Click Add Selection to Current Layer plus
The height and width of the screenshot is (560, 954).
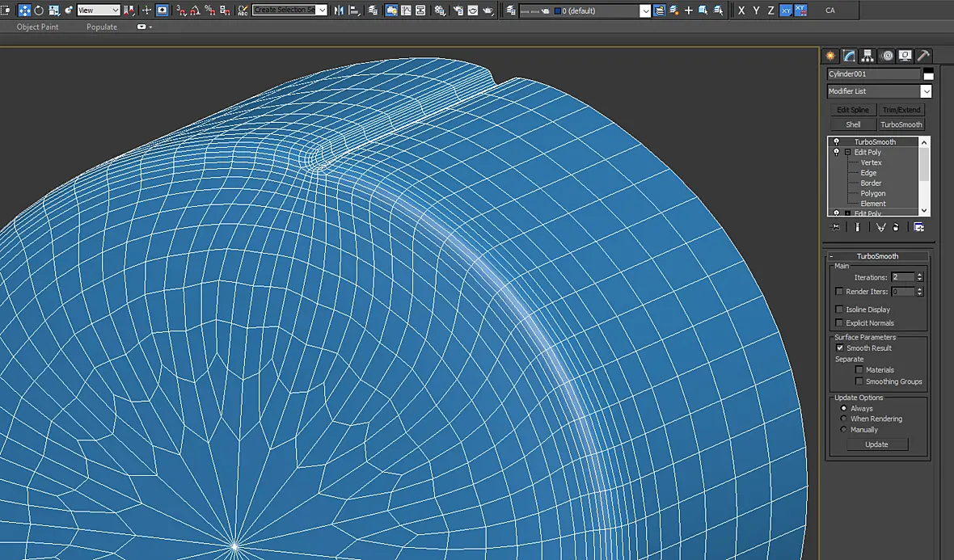(x=688, y=11)
